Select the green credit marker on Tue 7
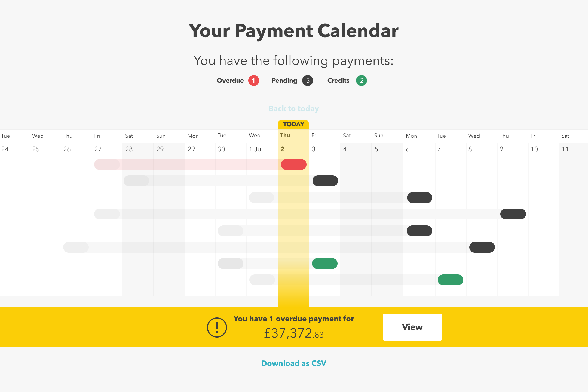Viewport: 588px width, 392px height. pyautogui.click(x=450, y=280)
